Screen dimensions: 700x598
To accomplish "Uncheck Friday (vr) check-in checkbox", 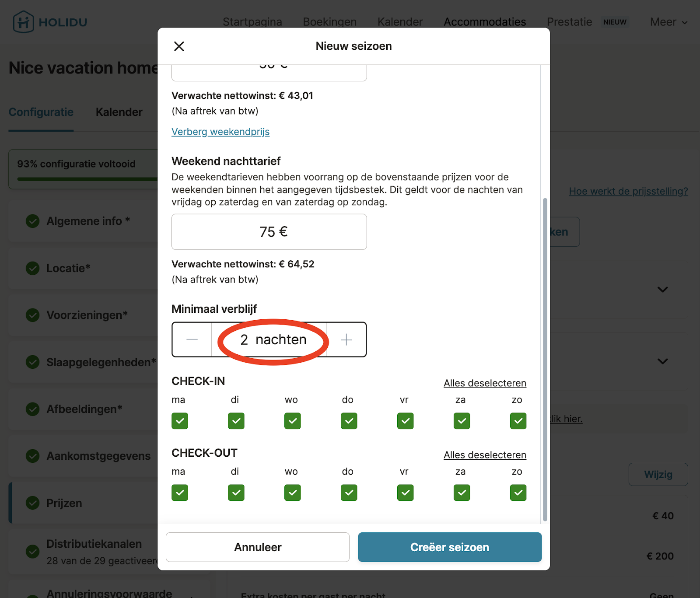I will click(406, 421).
